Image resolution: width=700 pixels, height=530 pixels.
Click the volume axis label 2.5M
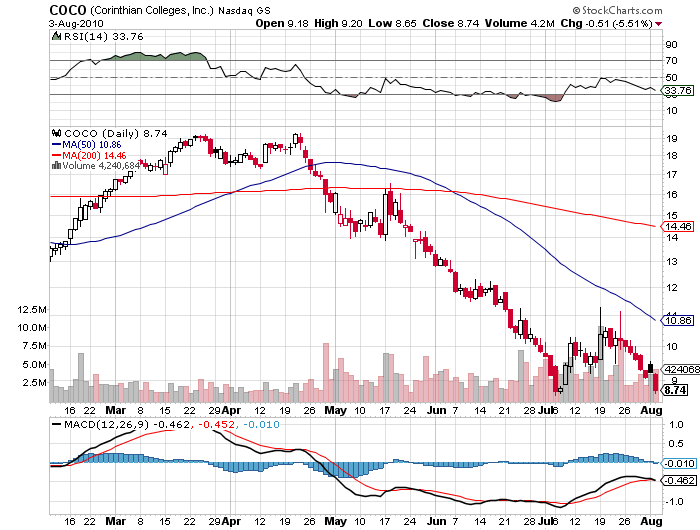pyautogui.click(x=34, y=383)
